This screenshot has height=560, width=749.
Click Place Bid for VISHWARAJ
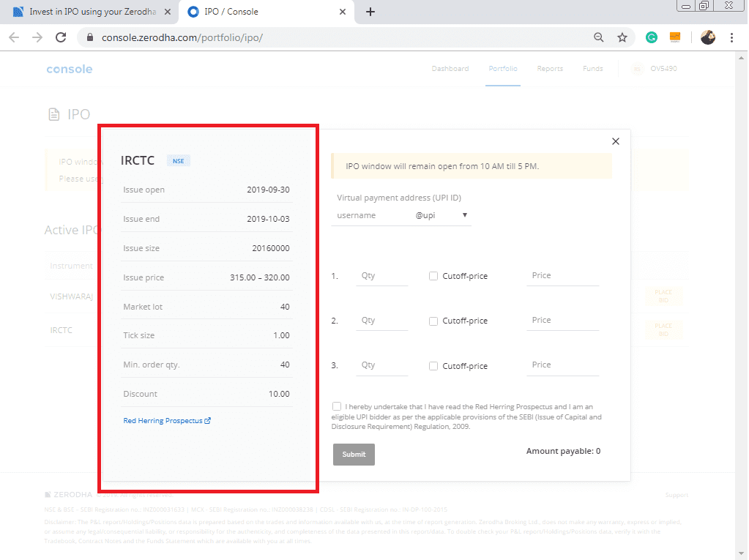pyautogui.click(x=663, y=296)
